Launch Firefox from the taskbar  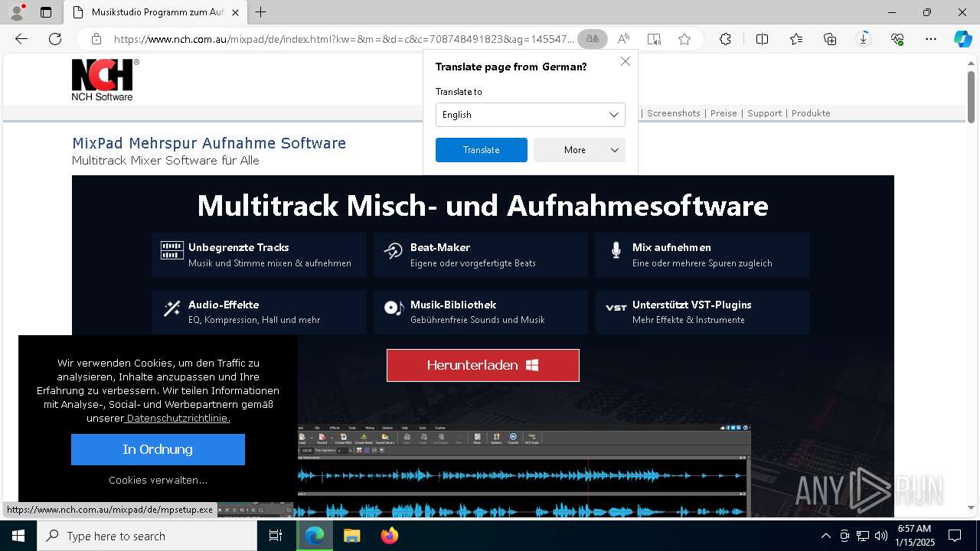click(389, 536)
